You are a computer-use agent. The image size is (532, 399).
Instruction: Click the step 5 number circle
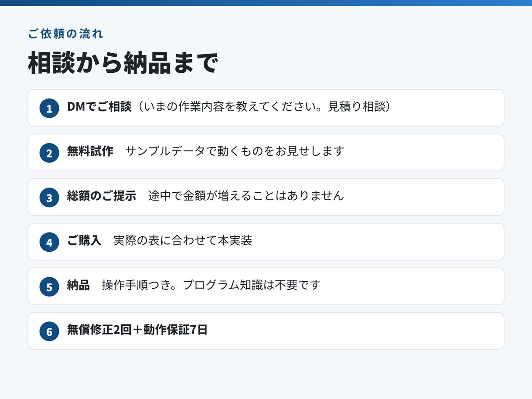tap(49, 286)
